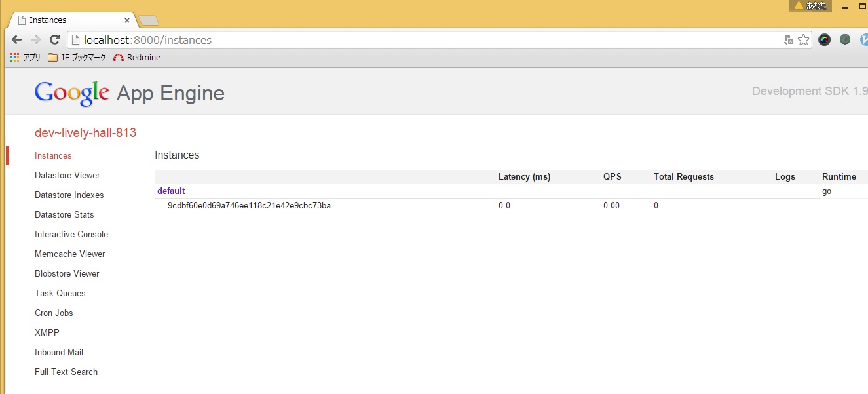Click the Google App Engine logo

tap(130, 93)
